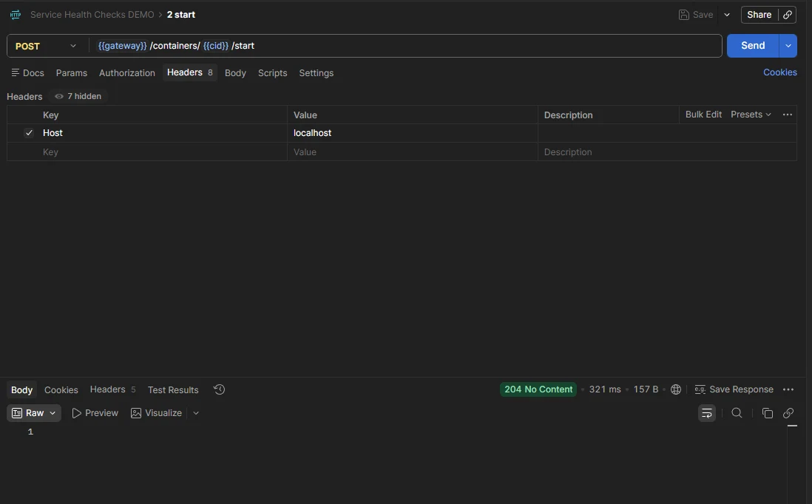Click the {{cid}} variable in URL
This screenshot has width=812, height=504.
click(215, 46)
